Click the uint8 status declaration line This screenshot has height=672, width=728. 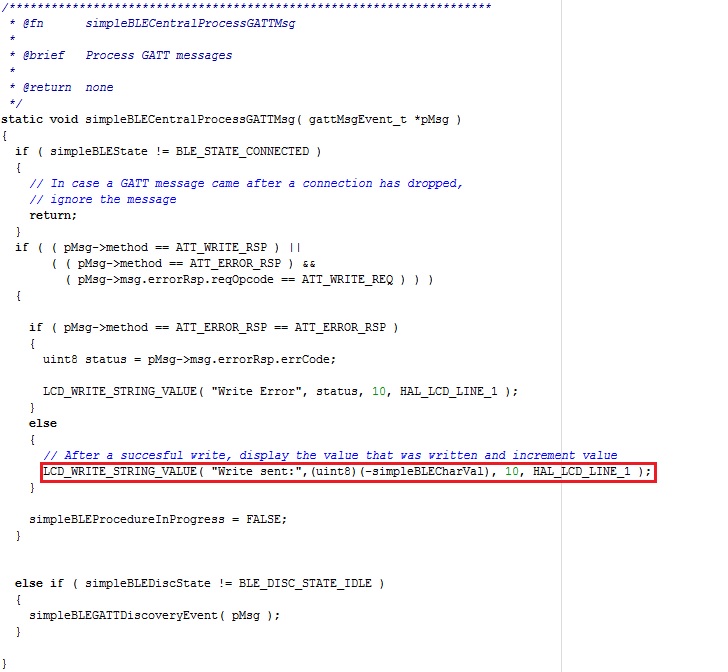[189, 359]
